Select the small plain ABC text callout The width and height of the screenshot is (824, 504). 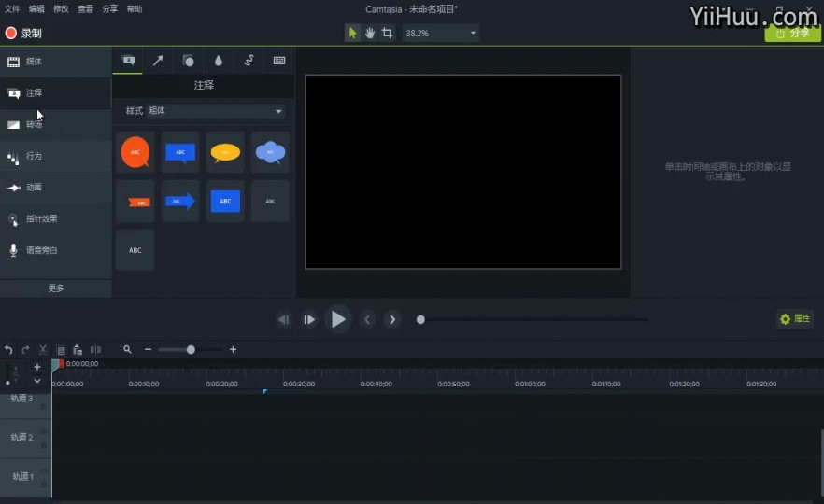(x=270, y=202)
